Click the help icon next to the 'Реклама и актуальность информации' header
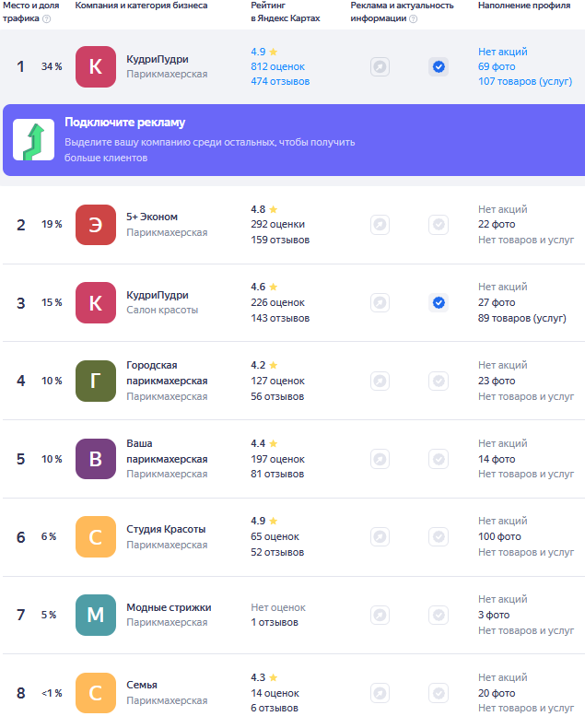 [413, 18]
